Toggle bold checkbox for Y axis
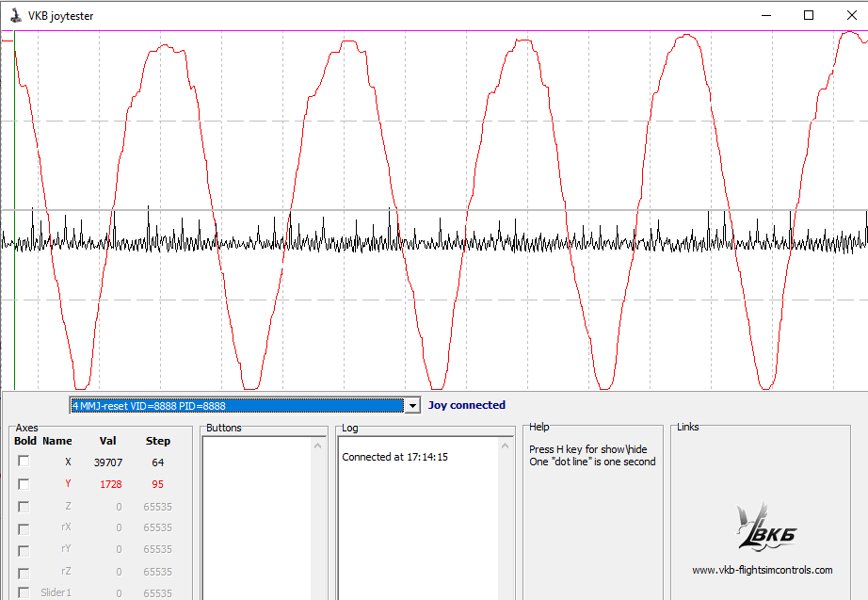Viewport: 868px width, 600px height. coord(24,484)
